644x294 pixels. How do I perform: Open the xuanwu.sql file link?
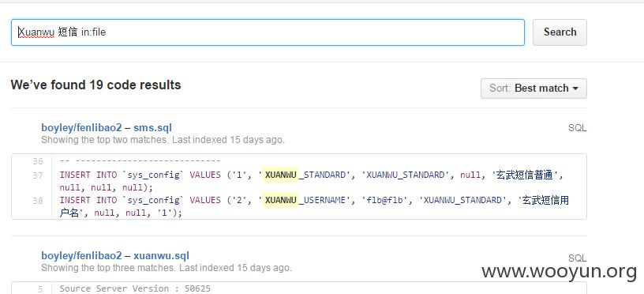[x=161, y=256]
